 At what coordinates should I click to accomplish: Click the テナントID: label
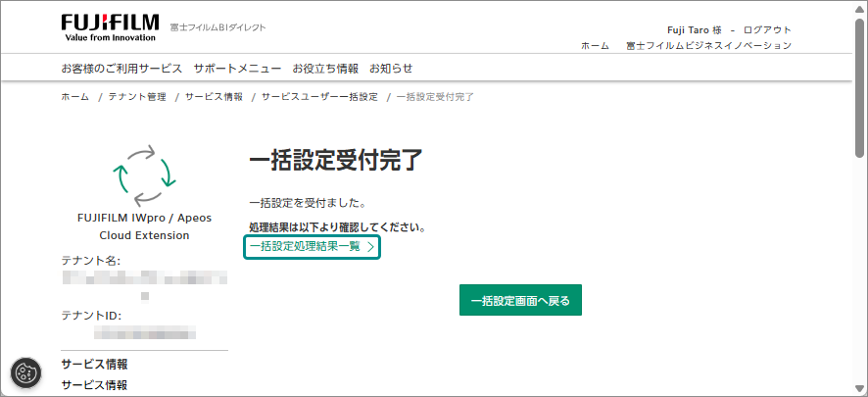91,316
